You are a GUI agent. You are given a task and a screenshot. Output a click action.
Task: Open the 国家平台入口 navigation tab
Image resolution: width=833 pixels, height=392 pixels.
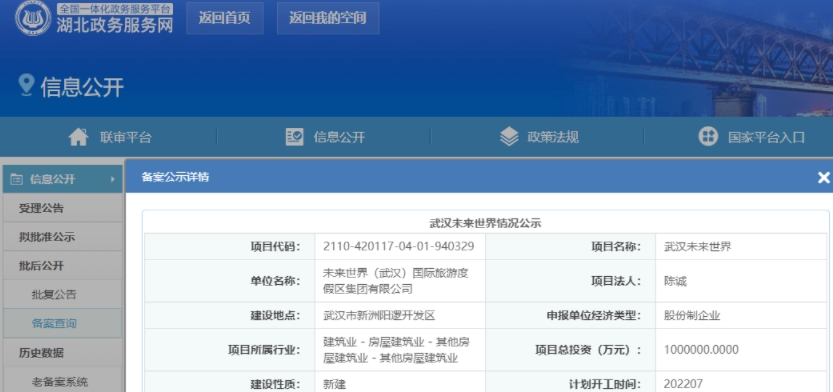[x=751, y=137]
